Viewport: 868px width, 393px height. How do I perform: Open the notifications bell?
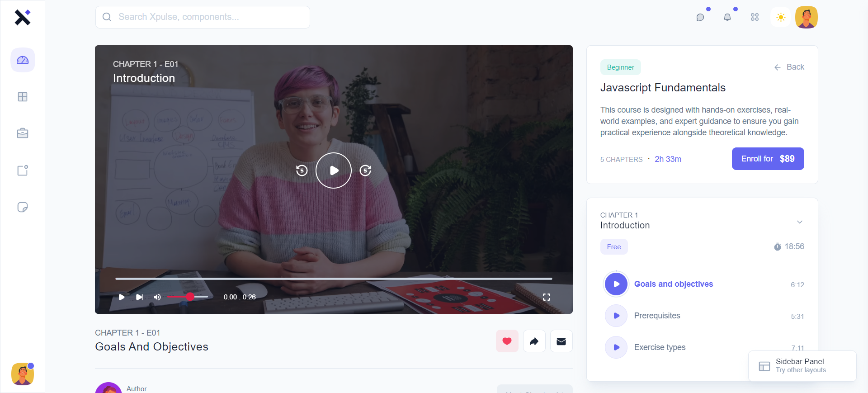tap(727, 17)
